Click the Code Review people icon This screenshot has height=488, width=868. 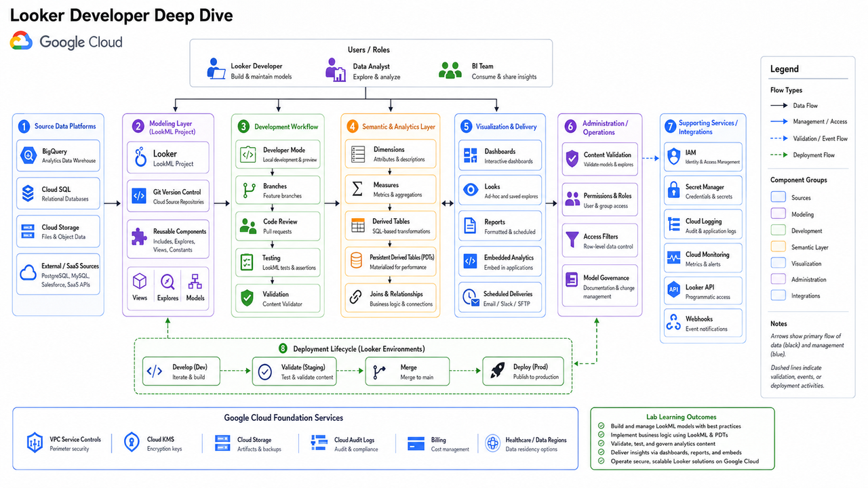[x=248, y=226]
